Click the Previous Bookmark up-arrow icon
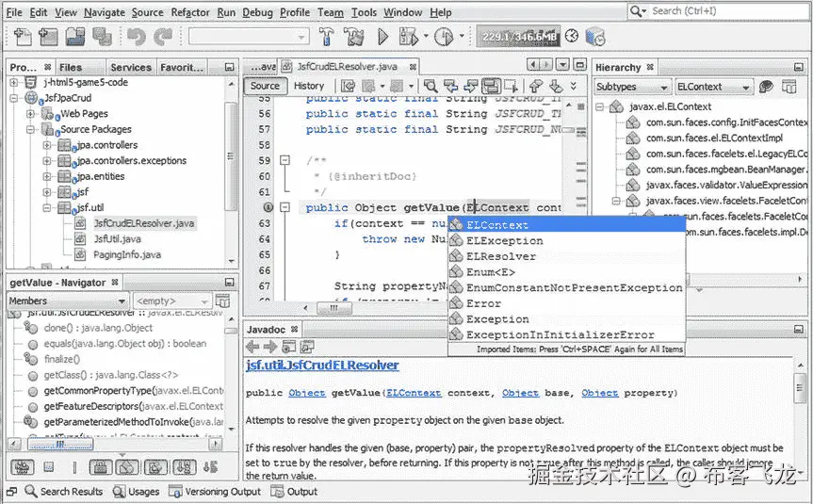Image resolution: width=813 pixels, height=504 pixels. point(536,86)
